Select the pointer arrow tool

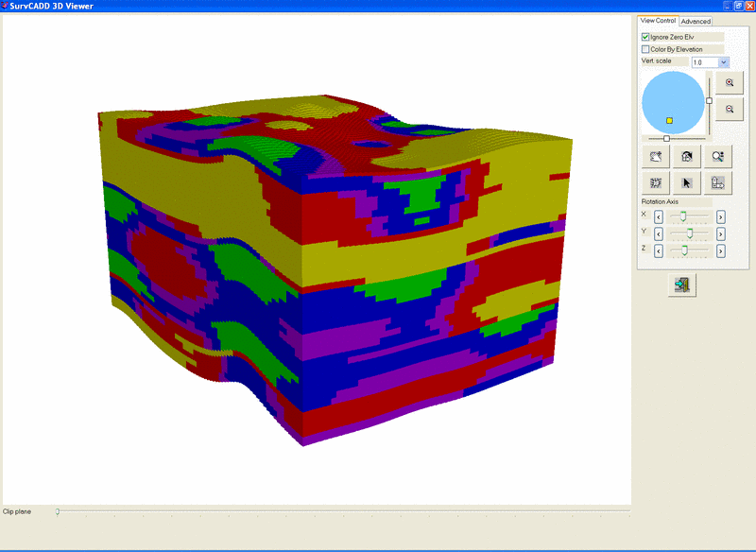click(x=685, y=182)
